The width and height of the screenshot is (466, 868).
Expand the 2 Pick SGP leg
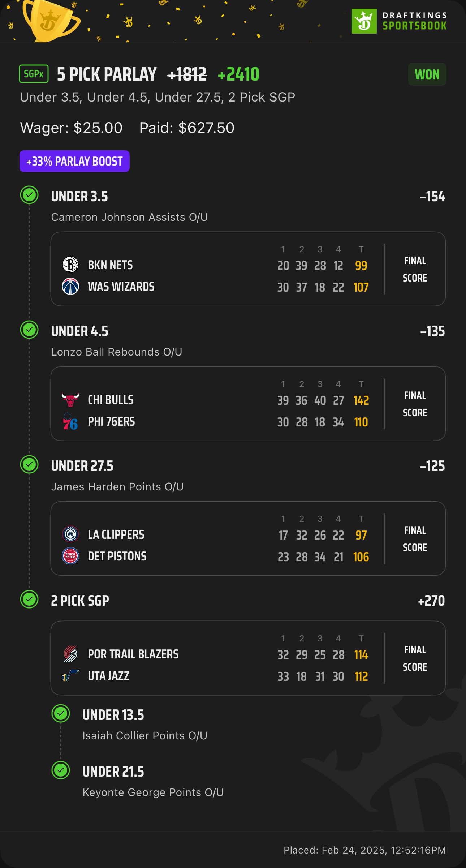pyautogui.click(x=80, y=601)
